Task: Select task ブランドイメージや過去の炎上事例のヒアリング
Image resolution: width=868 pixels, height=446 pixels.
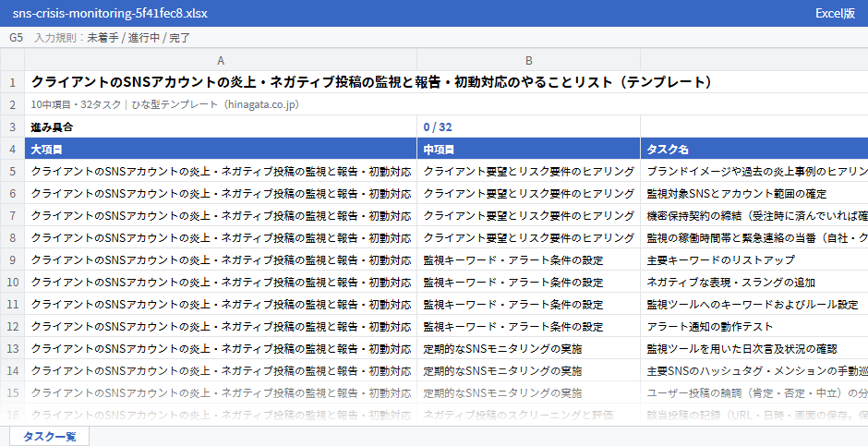Action: (754, 172)
